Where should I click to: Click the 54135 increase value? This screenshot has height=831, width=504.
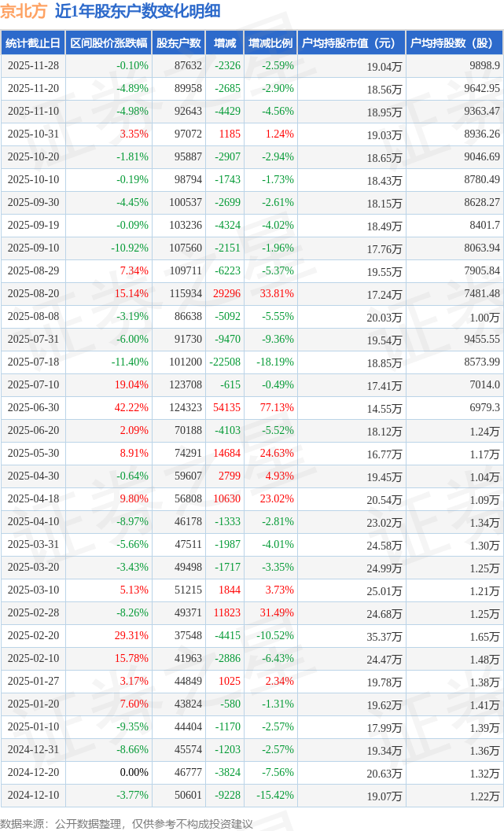[x=226, y=408]
